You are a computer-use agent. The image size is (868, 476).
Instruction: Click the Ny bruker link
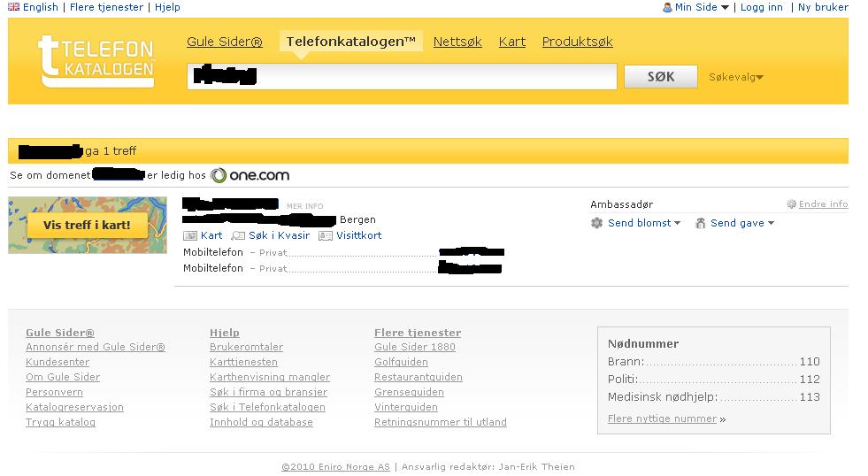(823, 7)
